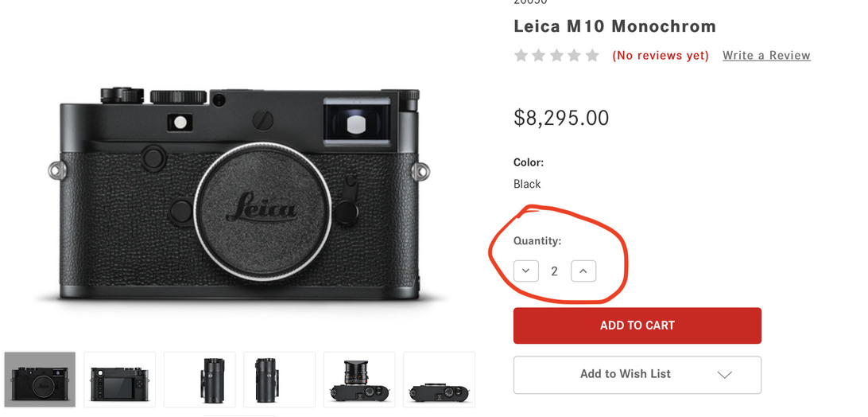Click the third rating star

pyautogui.click(x=556, y=56)
